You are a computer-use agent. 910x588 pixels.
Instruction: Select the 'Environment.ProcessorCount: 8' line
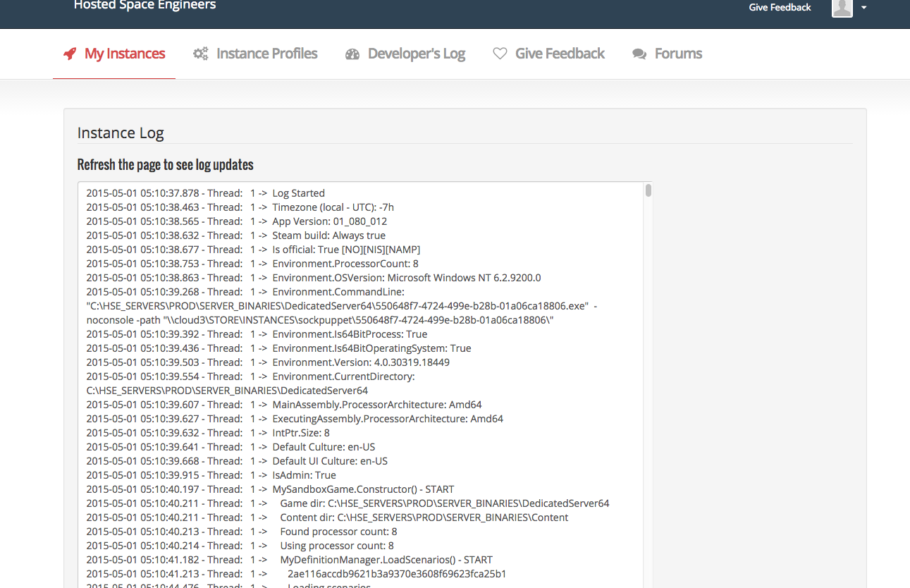click(x=252, y=264)
